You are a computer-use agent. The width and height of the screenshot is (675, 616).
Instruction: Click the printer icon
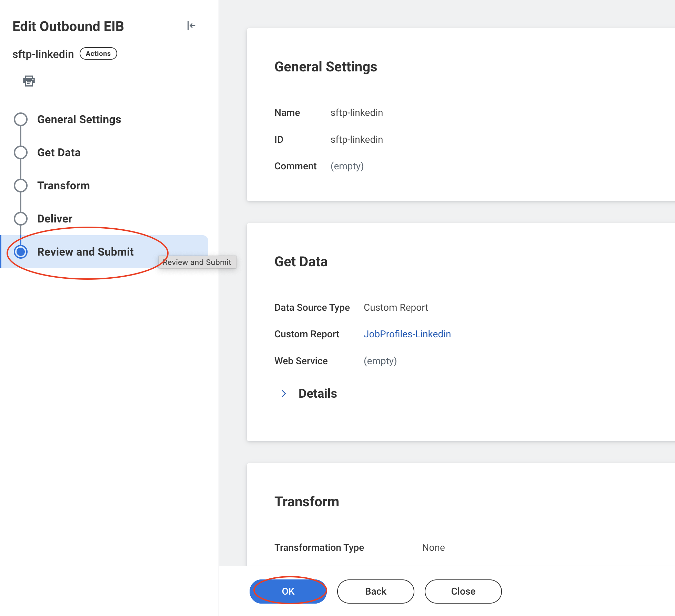click(29, 81)
